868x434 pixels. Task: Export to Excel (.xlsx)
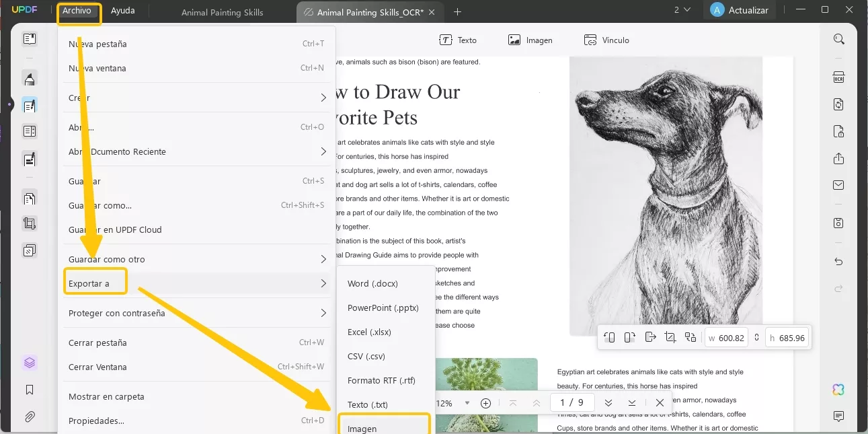tap(386, 332)
